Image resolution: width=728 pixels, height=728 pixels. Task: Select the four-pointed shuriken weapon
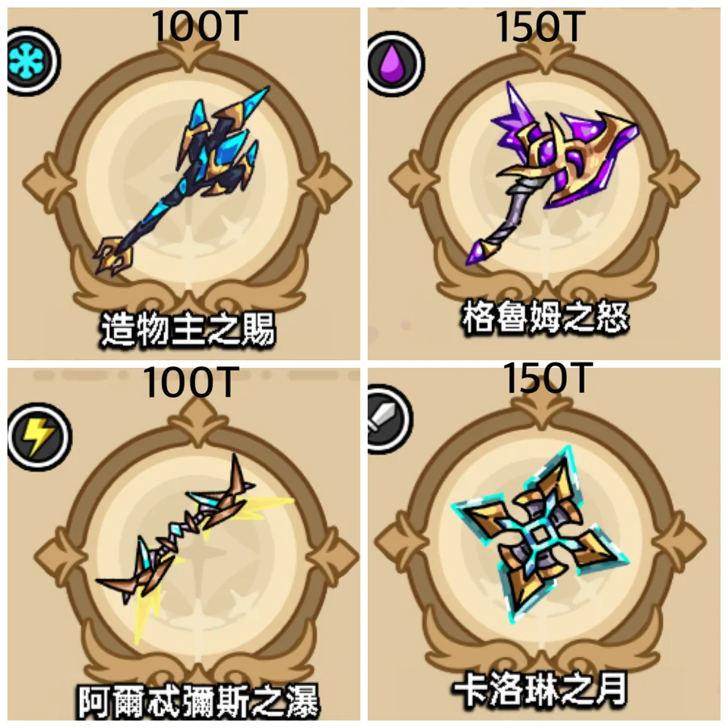tap(540, 534)
